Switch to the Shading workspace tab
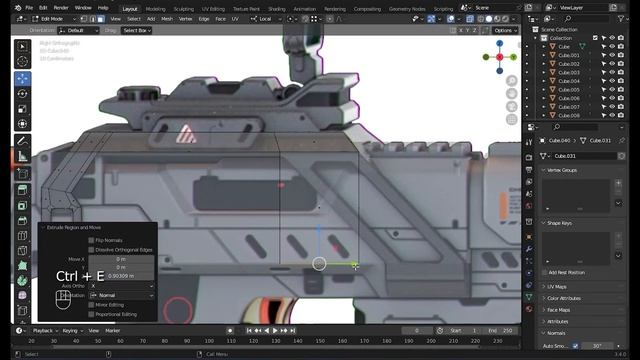The width and height of the screenshot is (640, 360). 277,9
